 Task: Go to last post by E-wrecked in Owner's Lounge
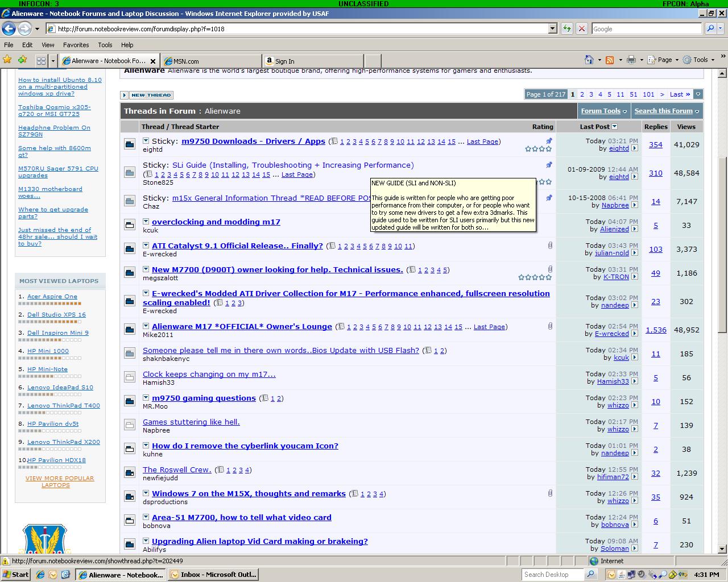tap(634, 334)
